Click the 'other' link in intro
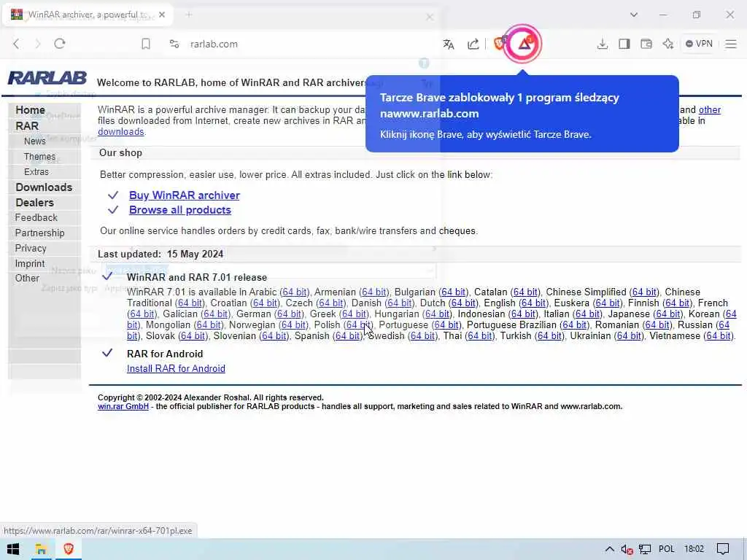Image resolution: width=747 pixels, height=560 pixels. tap(709, 110)
